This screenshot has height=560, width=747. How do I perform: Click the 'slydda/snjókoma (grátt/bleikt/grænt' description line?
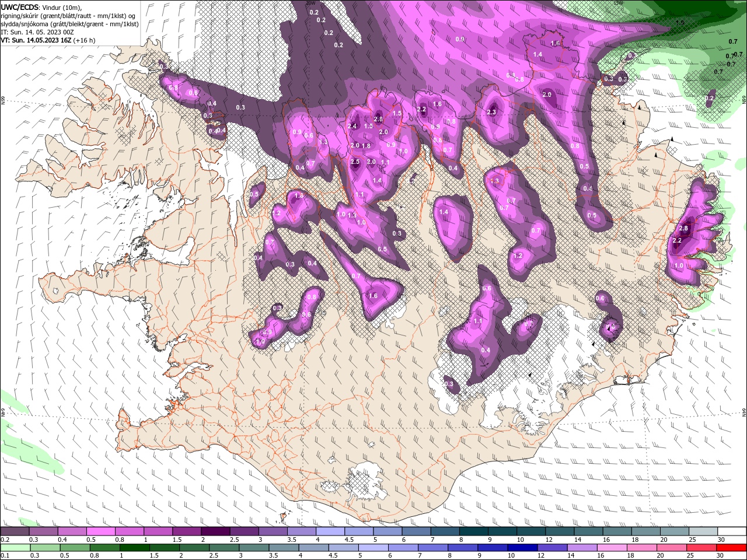click(69, 24)
